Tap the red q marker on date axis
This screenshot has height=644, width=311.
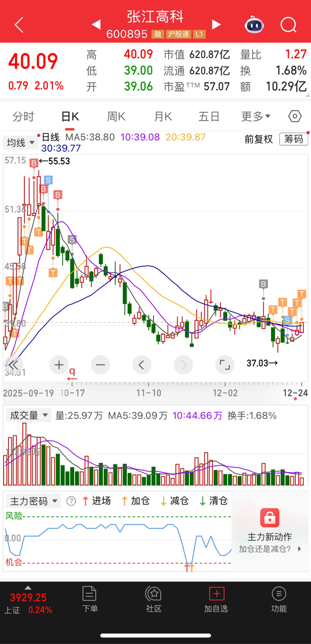point(72,374)
